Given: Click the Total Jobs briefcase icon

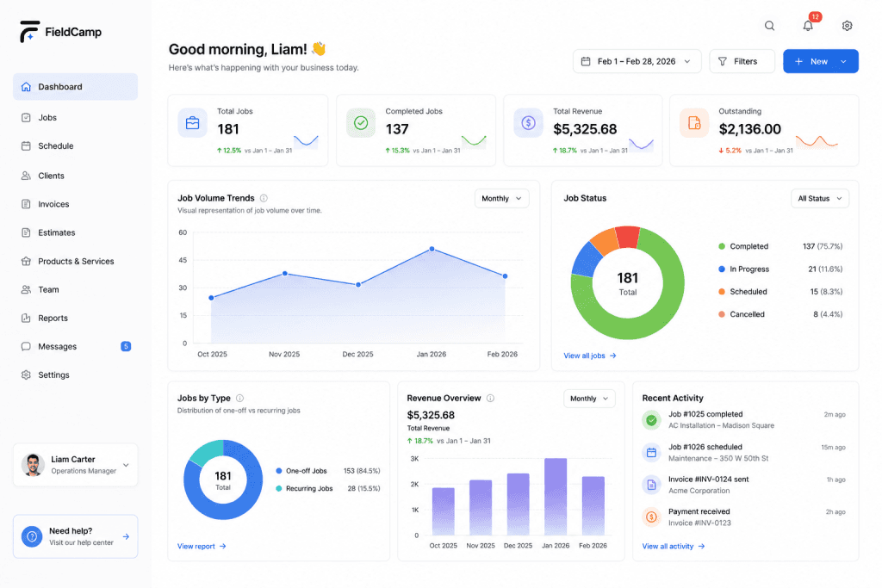Looking at the screenshot, I should 192,122.
